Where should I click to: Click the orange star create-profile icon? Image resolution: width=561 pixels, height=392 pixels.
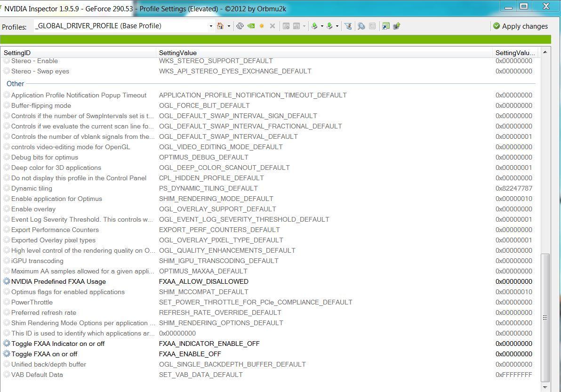point(262,26)
